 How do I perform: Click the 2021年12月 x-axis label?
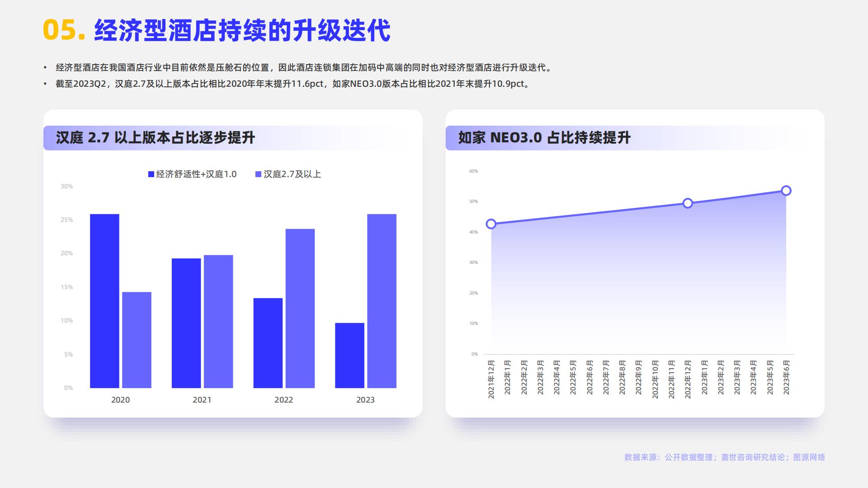pos(491,379)
